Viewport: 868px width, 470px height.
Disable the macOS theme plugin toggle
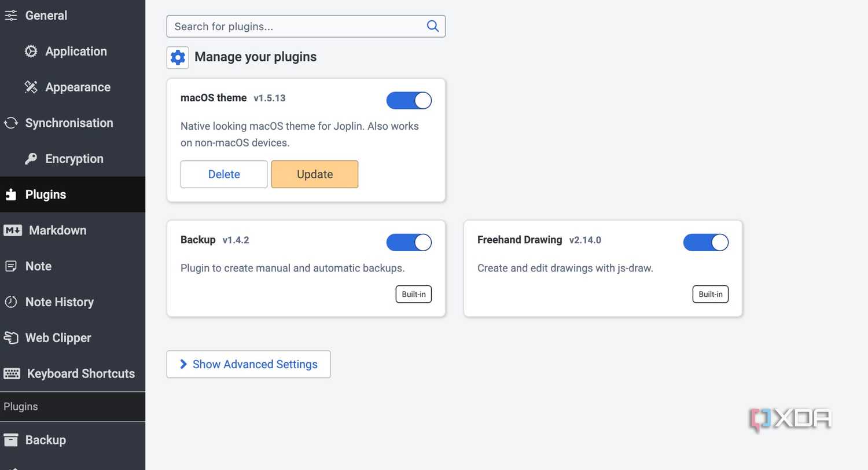pyautogui.click(x=409, y=100)
